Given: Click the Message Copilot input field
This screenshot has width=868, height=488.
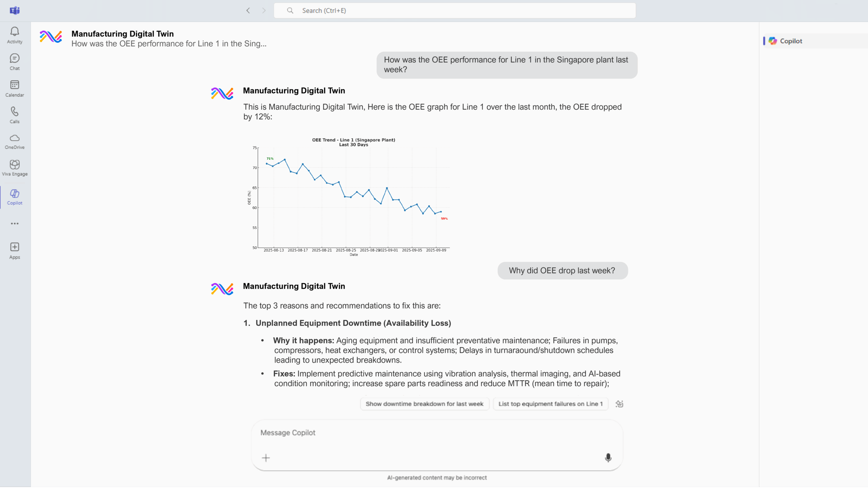Looking at the screenshot, I should 436,433.
